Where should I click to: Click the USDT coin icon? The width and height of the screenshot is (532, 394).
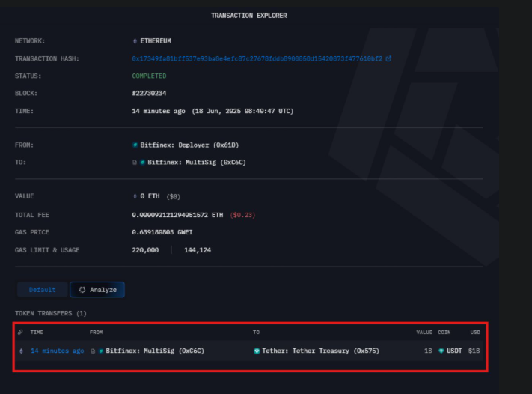[x=441, y=351]
